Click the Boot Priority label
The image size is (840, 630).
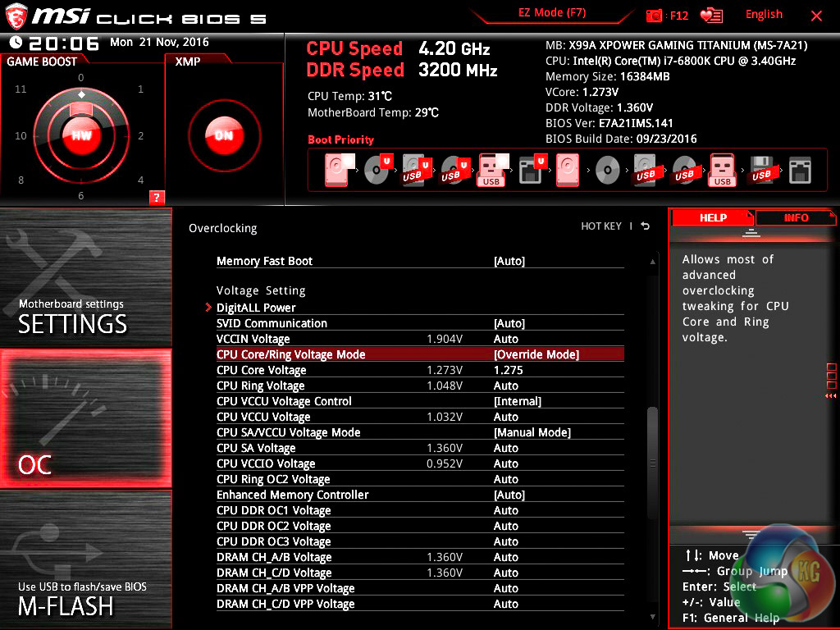[x=340, y=139]
